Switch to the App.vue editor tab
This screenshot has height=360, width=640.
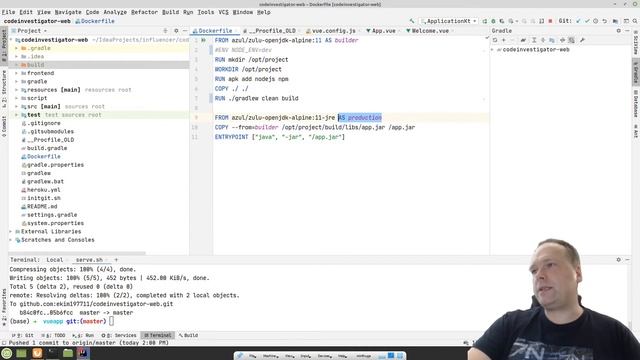(383, 31)
